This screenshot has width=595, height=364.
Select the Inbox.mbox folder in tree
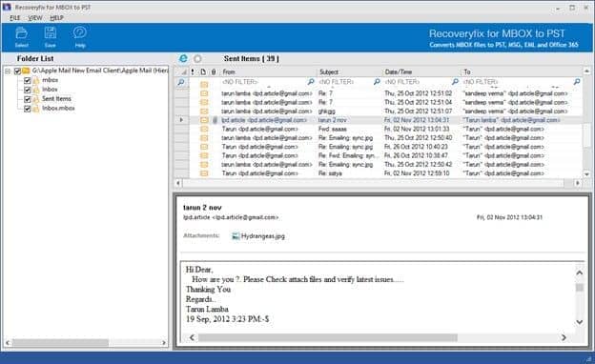(x=58, y=108)
